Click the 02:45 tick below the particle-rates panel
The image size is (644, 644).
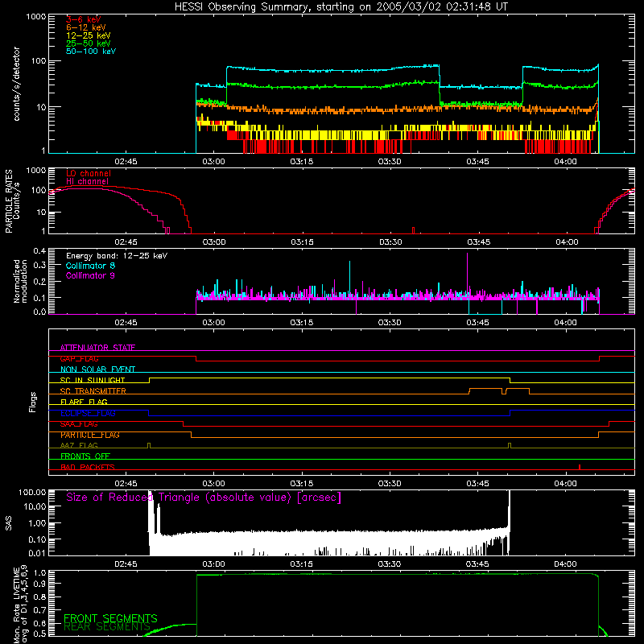tap(126, 242)
